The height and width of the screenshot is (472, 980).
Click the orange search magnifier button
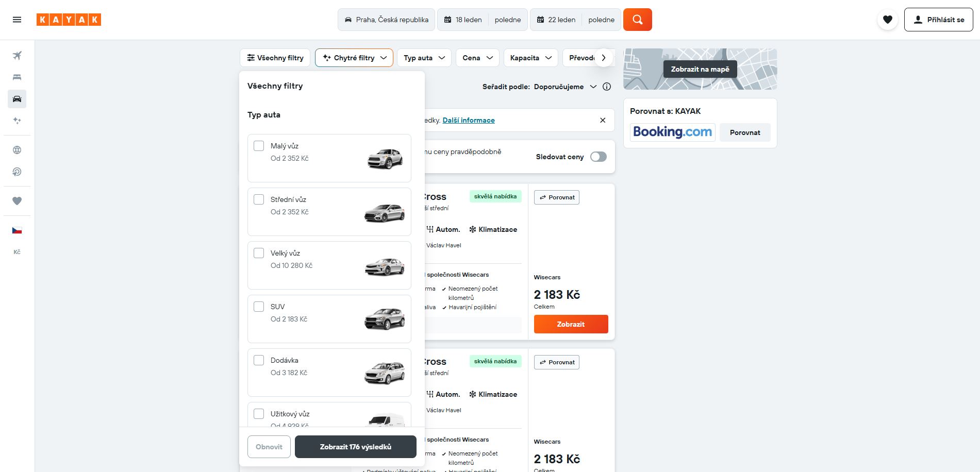637,20
